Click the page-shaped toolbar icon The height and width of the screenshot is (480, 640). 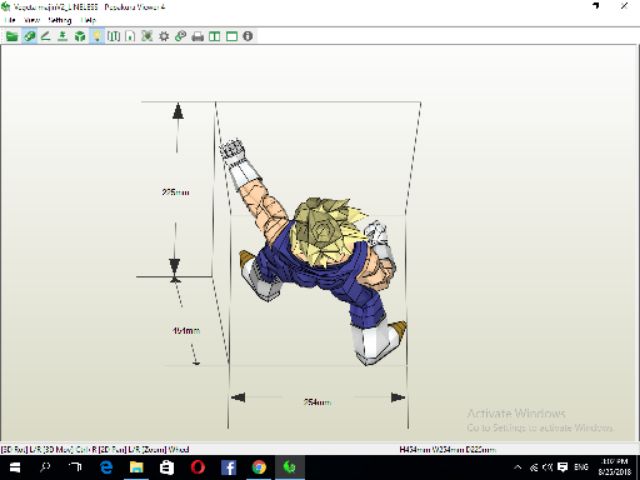130,36
